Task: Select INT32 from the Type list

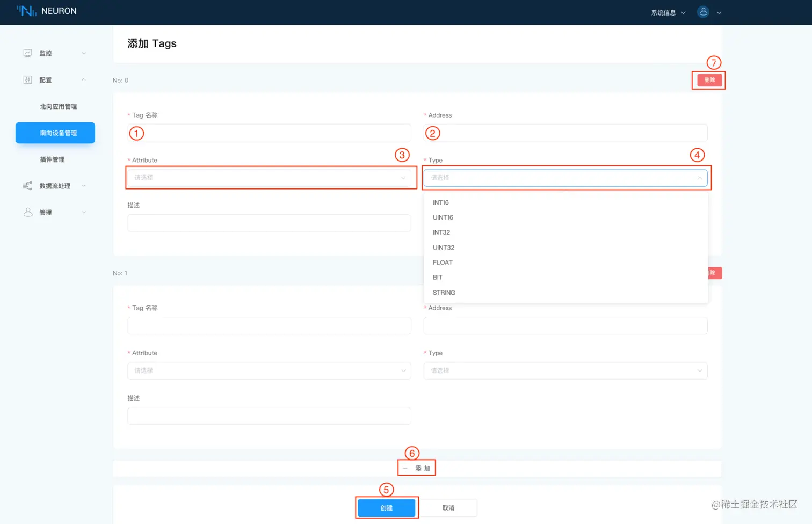Action: [565, 232]
